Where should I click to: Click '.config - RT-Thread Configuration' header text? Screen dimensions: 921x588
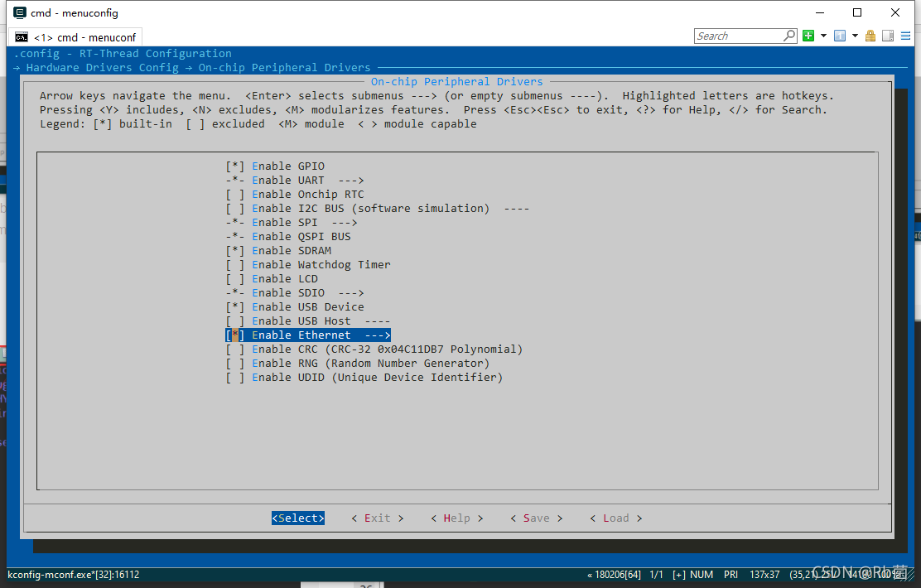[123, 54]
